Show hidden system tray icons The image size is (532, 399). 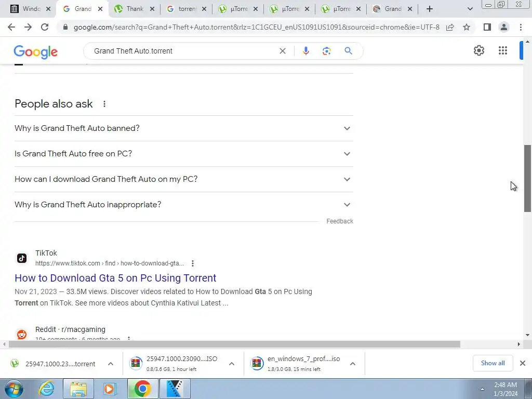pyautogui.click(x=482, y=389)
